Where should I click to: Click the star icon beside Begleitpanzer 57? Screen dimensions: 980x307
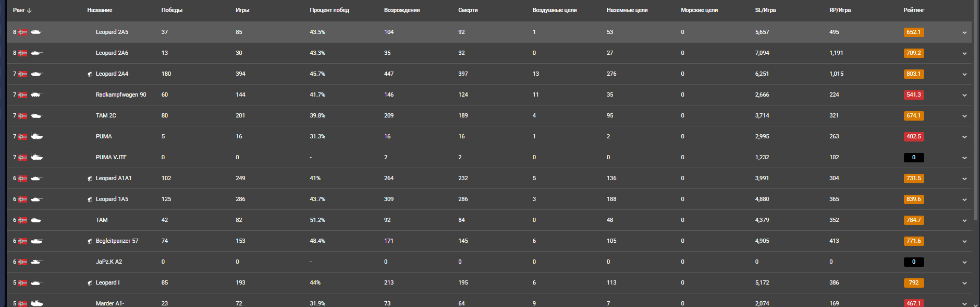tap(90, 241)
